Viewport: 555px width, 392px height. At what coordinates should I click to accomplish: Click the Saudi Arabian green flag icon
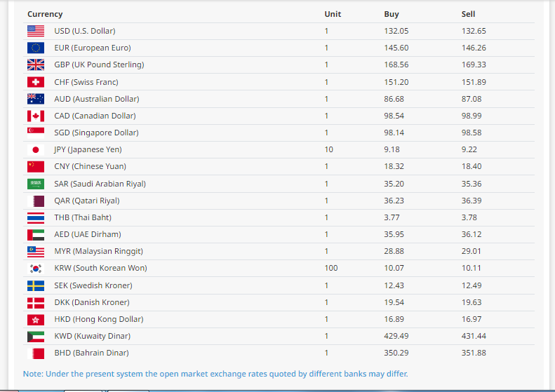[x=36, y=184]
